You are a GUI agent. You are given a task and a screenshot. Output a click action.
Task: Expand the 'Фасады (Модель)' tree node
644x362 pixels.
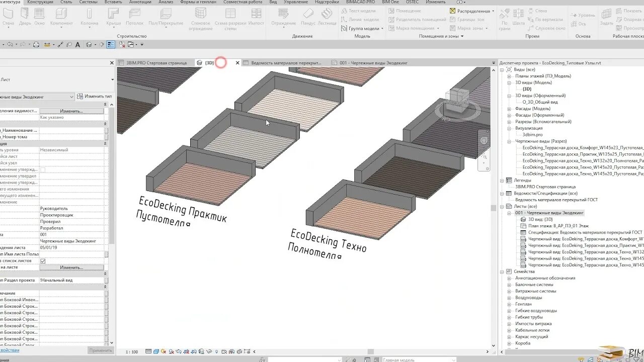509,109
